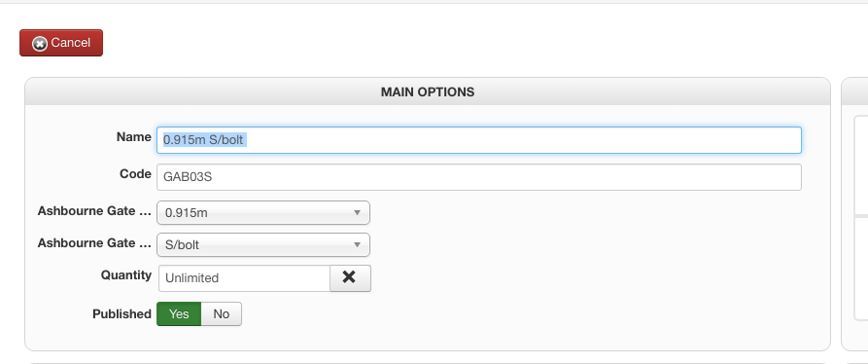
Task: Open the S/bolt gate dropdown
Action: (x=263, y=245)
